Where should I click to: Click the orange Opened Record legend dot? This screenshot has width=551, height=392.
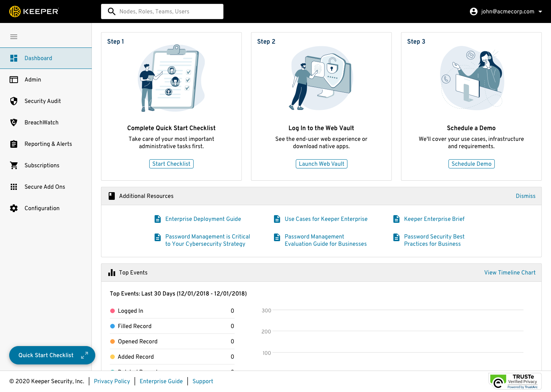(x=112, y=341)
